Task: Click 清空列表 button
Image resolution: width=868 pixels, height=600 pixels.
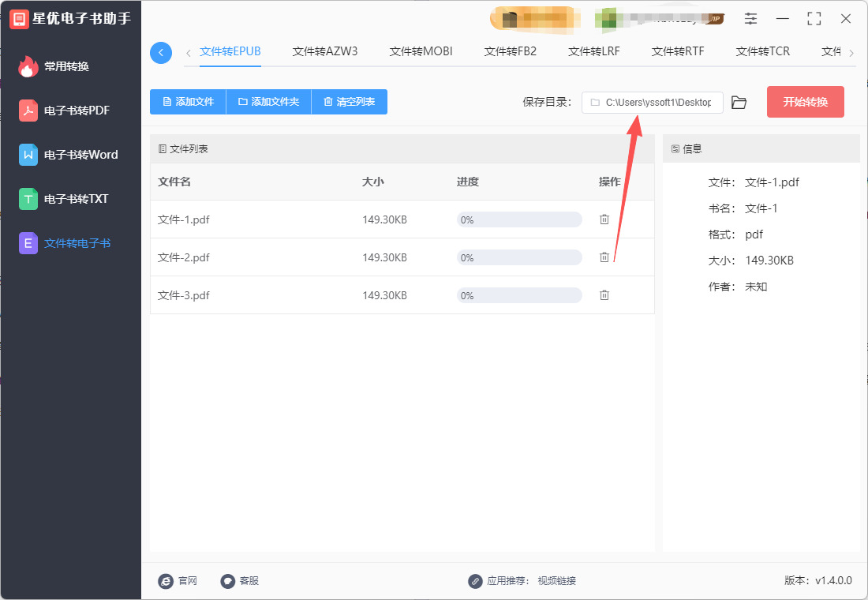Action: (x=350, y=102)
